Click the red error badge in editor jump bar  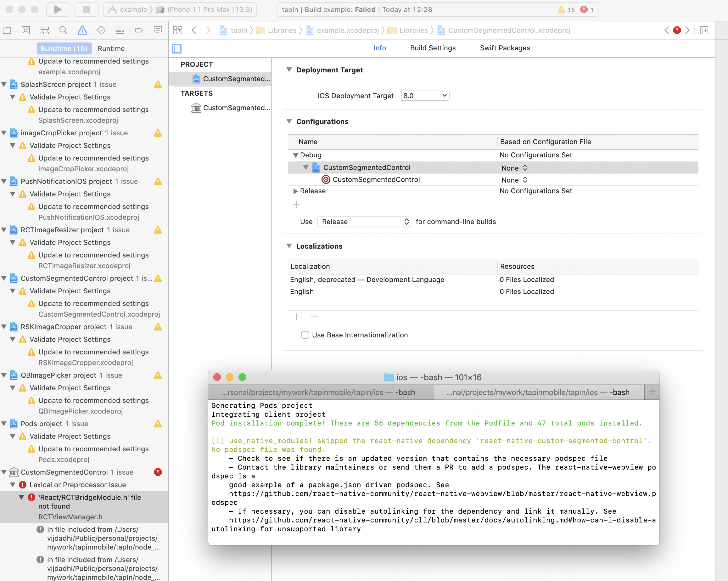tap(677, 30)
